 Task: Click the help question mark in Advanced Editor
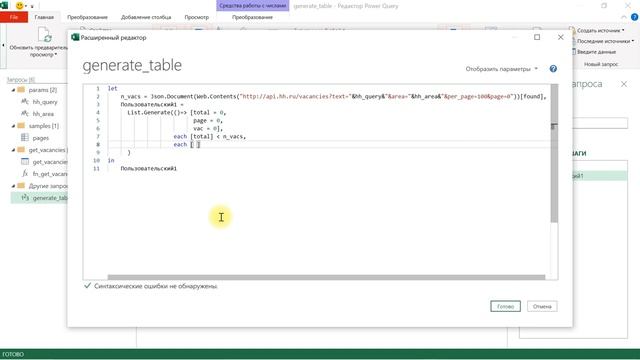(x=553, y=69)
